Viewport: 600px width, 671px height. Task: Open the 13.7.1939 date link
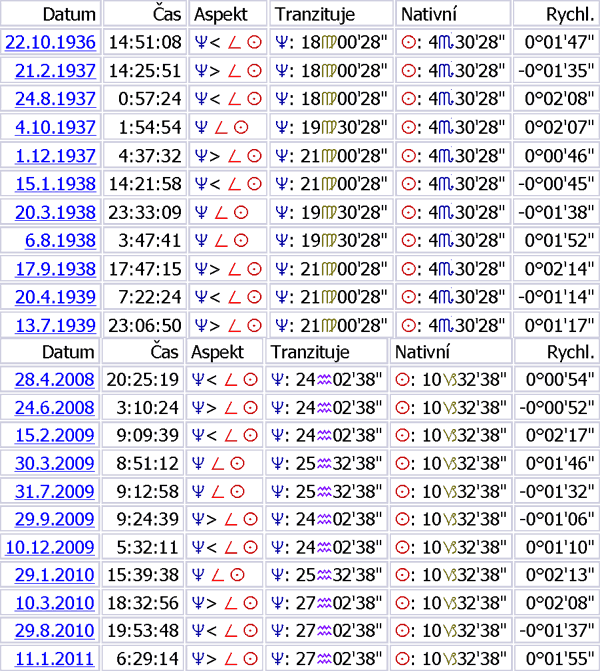coord(56,325)
